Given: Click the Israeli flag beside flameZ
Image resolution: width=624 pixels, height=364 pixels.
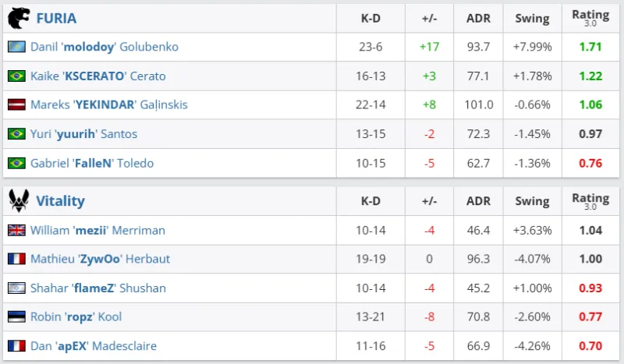Looking at the screenshot, I should tap(16, 288).
